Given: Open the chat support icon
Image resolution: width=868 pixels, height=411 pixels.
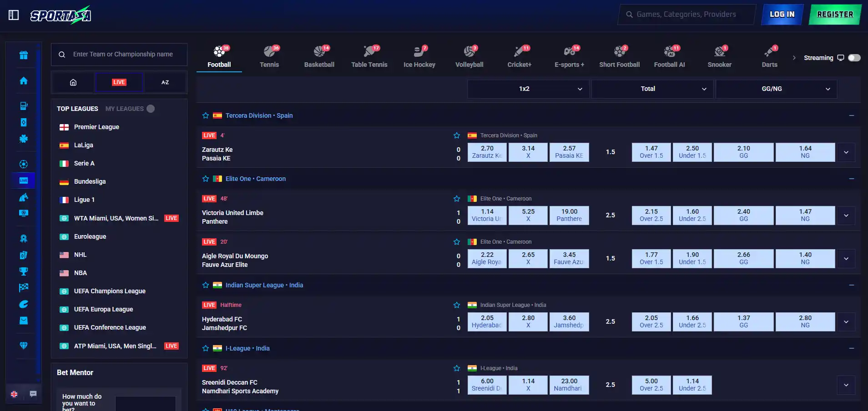Looking at the screenshot, I should pos(33,394).
